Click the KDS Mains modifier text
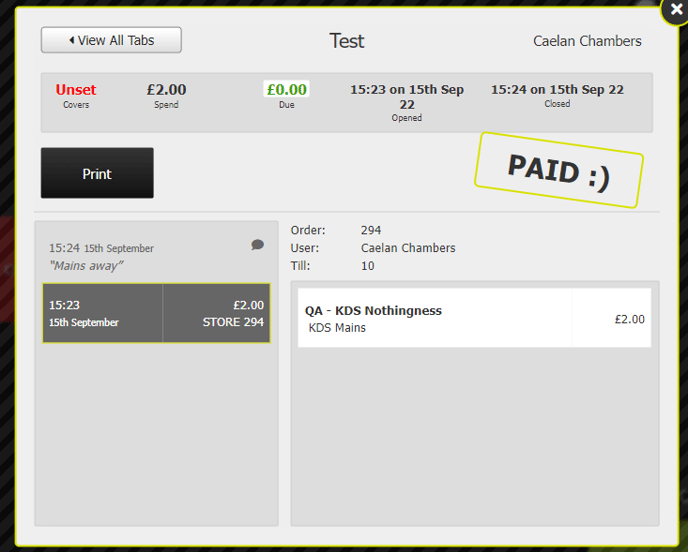The height and width of the screenshot is (552, 688). click(x=337, y=328)
